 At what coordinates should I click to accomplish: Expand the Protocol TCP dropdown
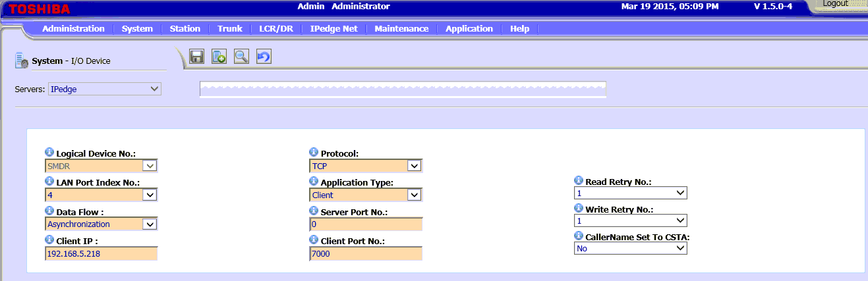tap(366, 166)
